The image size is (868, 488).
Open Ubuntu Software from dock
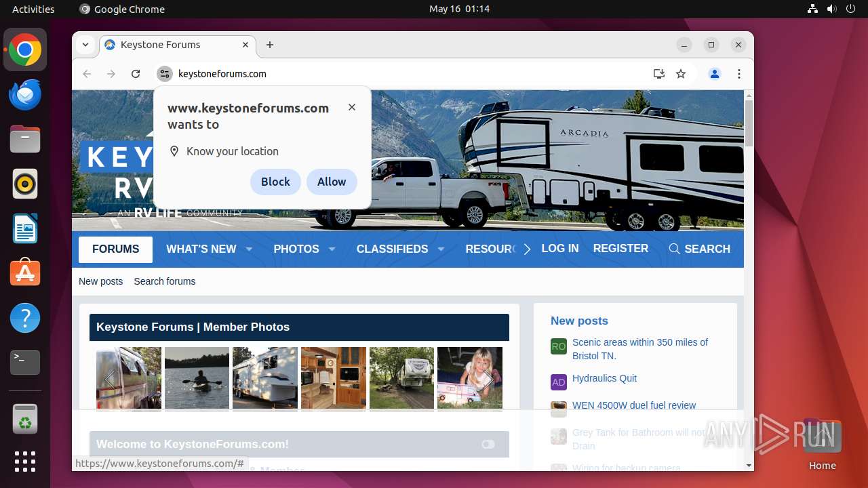click(25, 273)
